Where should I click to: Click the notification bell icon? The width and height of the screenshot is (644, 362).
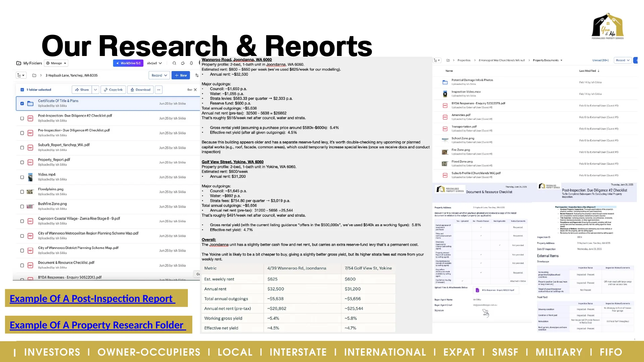click(191, 63)
